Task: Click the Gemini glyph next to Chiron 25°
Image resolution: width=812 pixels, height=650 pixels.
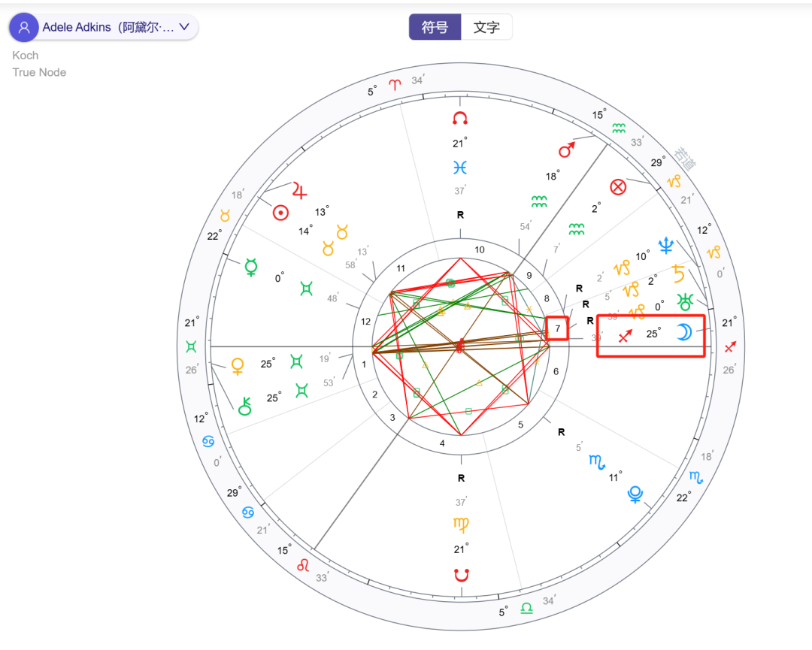Action: [x=301, y=390]
